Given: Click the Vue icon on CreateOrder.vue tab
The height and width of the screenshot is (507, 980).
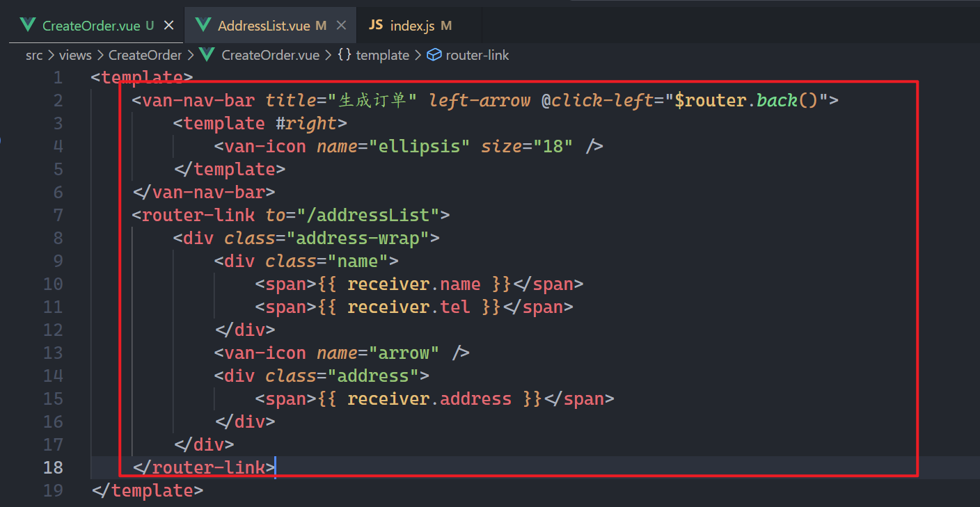Looking at the screenshot, I should pyautogui.click(x=28, y=25).
